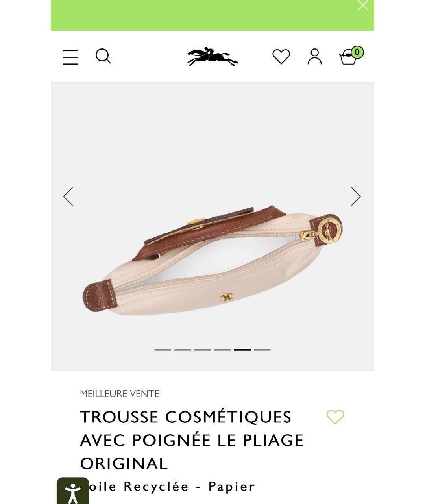Select the active fifth carousel indicator
This screenshot has height=504, width=425.
click(242, 350)
